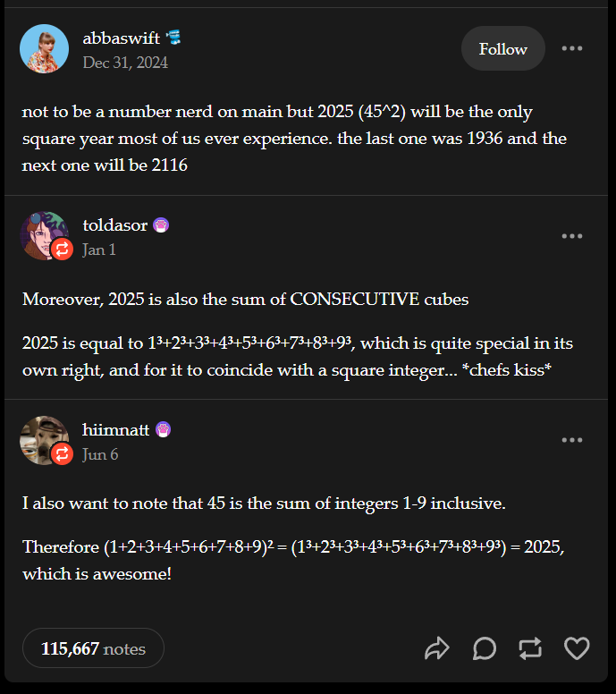Click the reblog badge on hiimnatt's avatar
The image size is (616, 694).
point(62,454)
